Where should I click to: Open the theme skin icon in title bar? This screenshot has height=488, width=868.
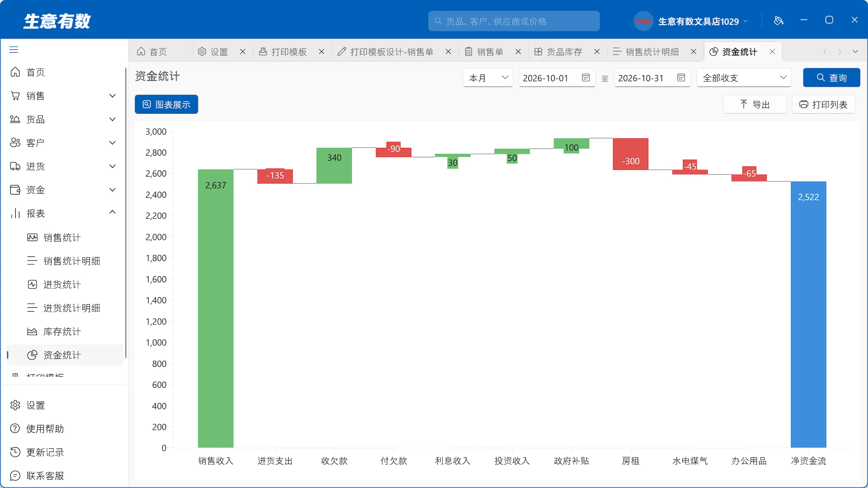click(778, 21)
